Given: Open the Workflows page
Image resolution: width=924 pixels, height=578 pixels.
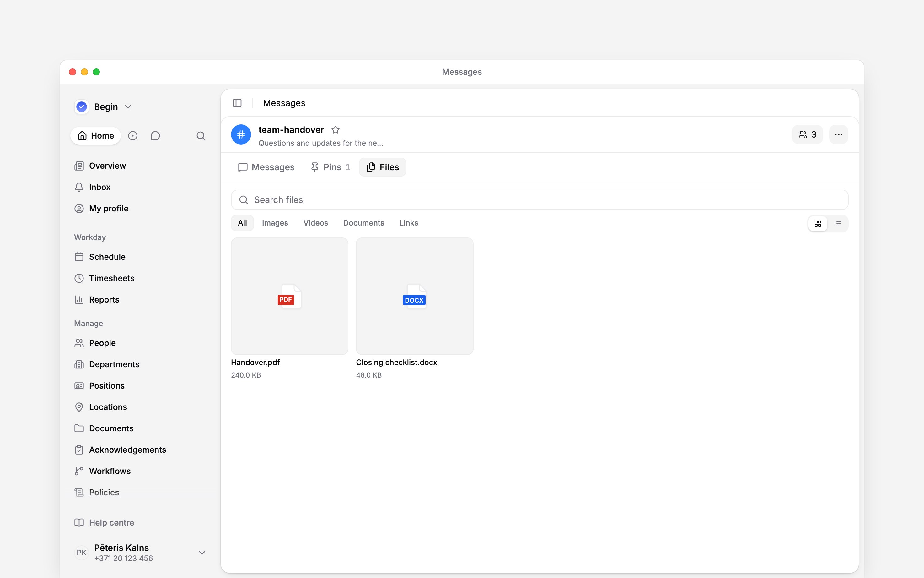Looking at the screenshot, I should [x=140, y=471].
